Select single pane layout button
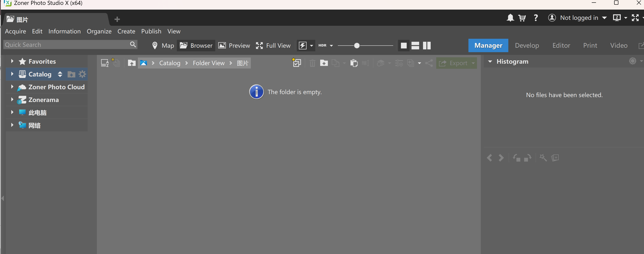 [404, 45]
